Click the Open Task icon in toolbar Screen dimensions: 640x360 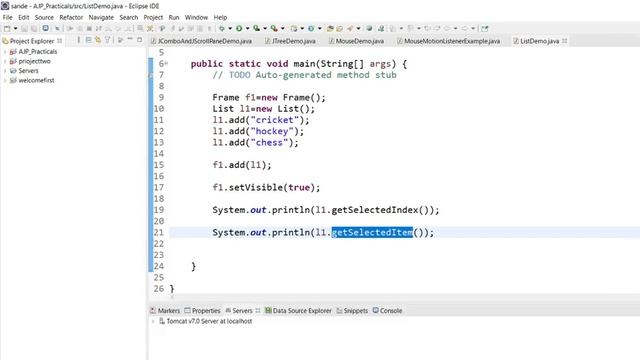tap(339, 29)
